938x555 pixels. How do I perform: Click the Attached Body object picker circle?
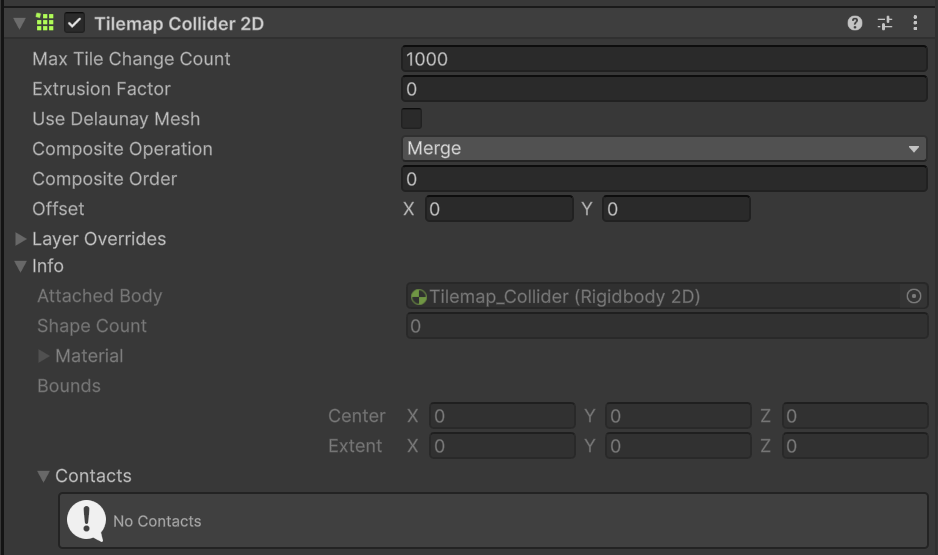click(x=913, y=296)
